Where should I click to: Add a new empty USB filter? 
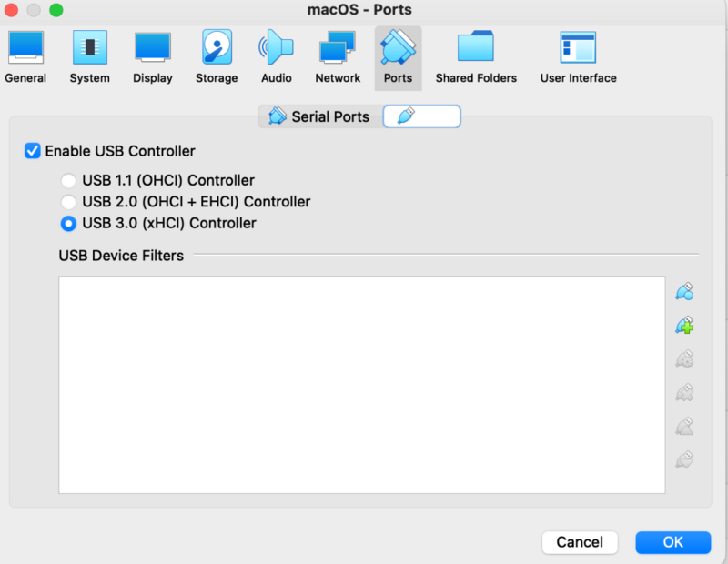(x=684, y=291)
